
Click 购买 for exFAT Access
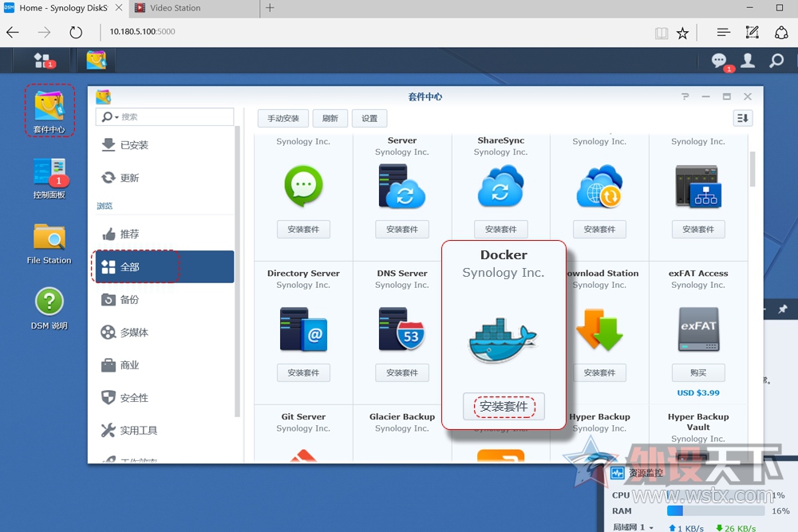pyautogui.click(x=698, y=372)
